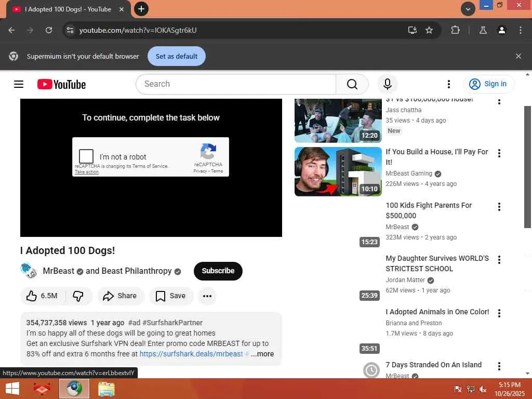Open options for I Adopted Animals video
This screenshot has width=532, height=399.
tap(499, 313)
